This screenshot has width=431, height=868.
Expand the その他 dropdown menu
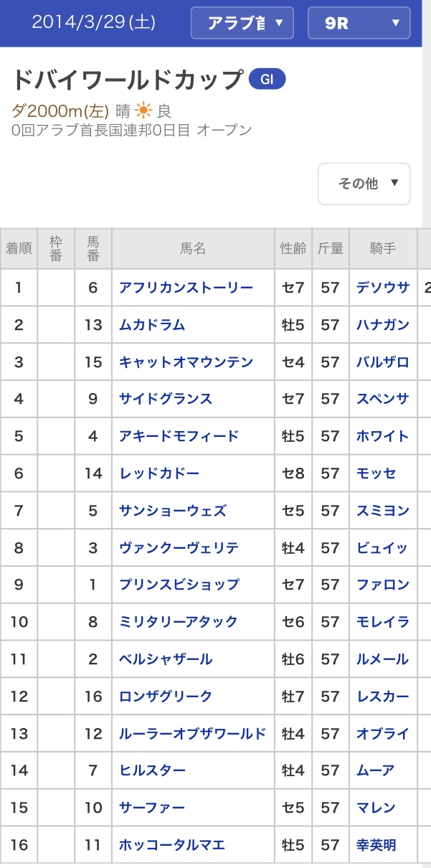tap(364, 184)
